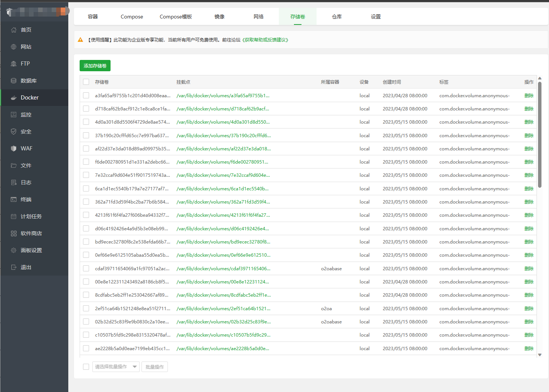This screenshot has height=392, width=549.
Task: Click the FTP sidebar icon
Action: tap(14, 64)
